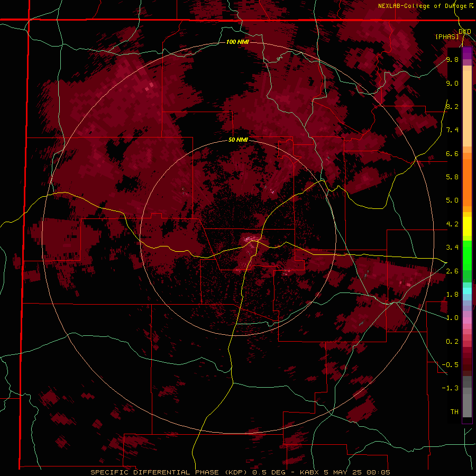
Task: Click the -1.3 scale label
Action: 451,388
